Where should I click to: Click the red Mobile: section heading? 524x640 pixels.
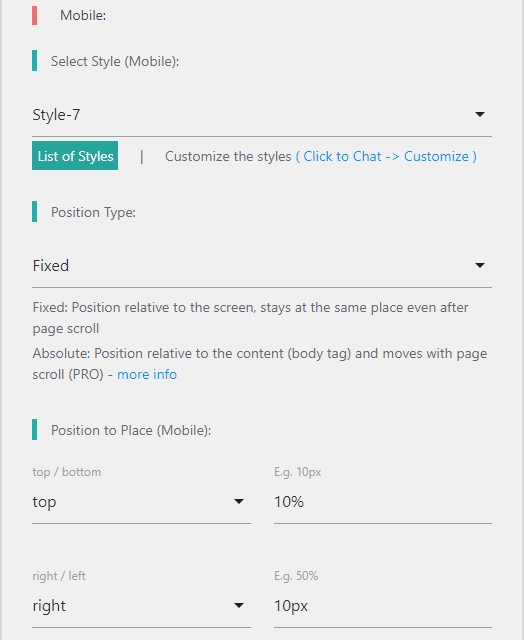[x=83, y=16]
